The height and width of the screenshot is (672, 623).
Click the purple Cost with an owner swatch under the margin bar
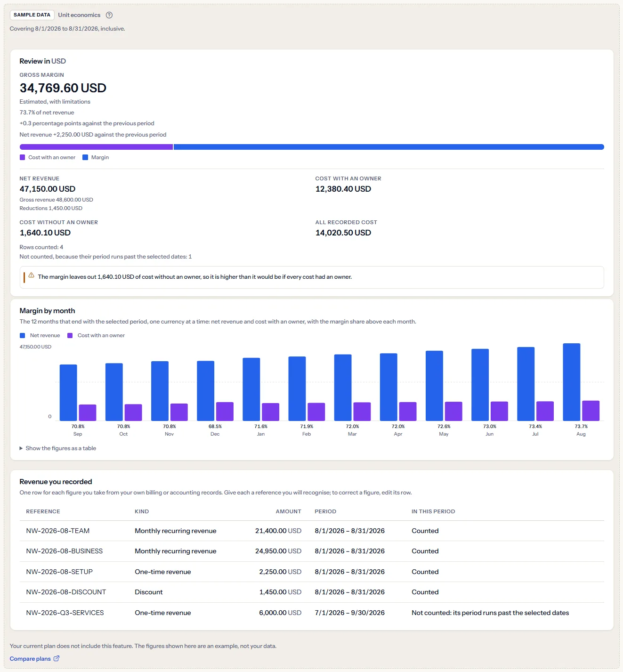point(22,157)
